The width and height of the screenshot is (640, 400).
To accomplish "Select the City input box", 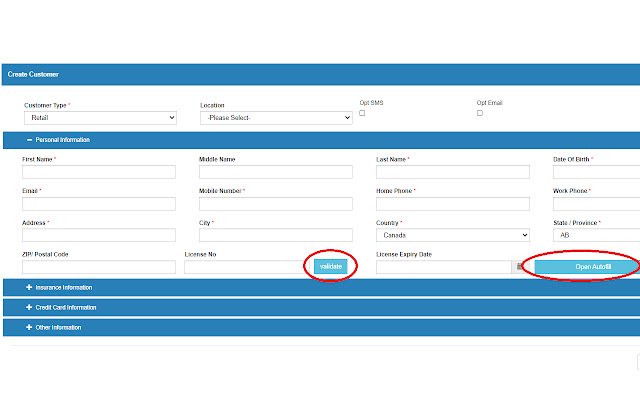I will (x=276, y=235).
